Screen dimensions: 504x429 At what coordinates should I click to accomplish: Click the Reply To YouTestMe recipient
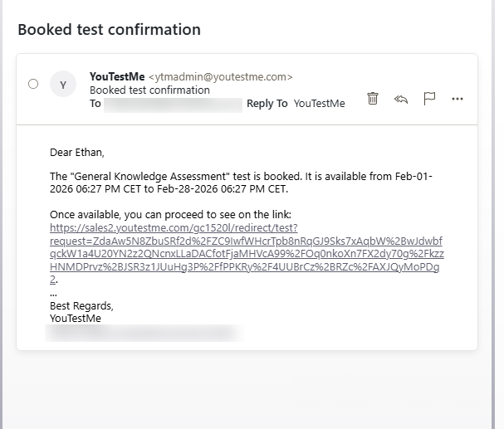click(319, 104)
